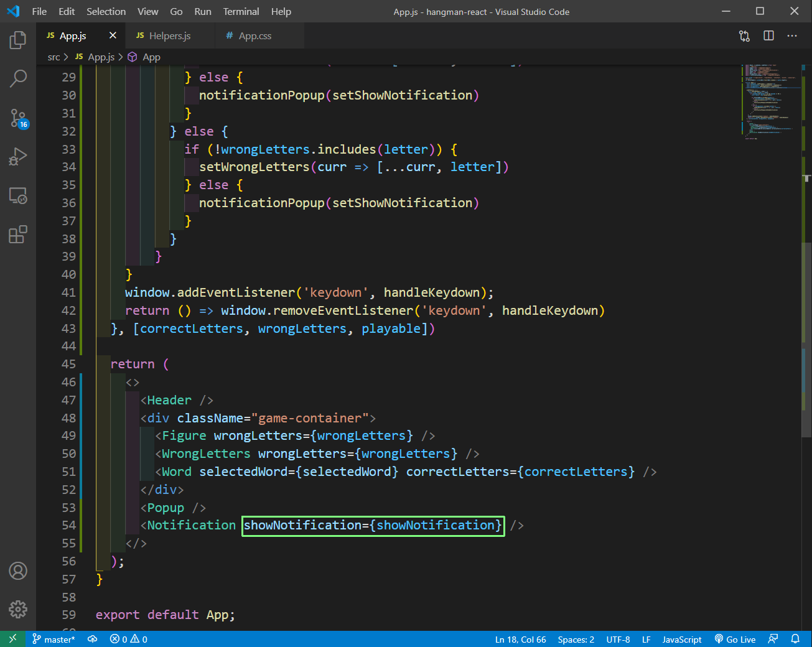Viewport: 812px width, 647px height.
Task: Click '<Figure' tag on line 49
Action: [x=180, y=435]
